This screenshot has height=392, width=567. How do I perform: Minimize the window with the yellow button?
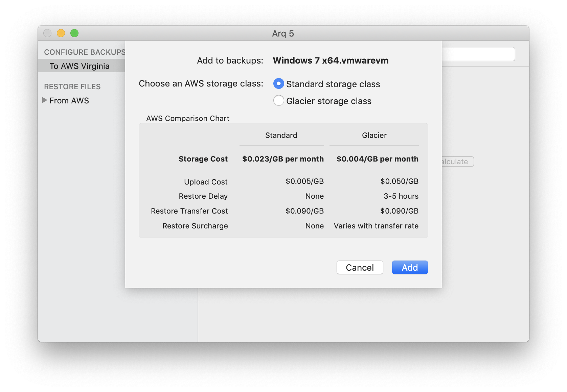pyautogui.click(x=61, y=33)
